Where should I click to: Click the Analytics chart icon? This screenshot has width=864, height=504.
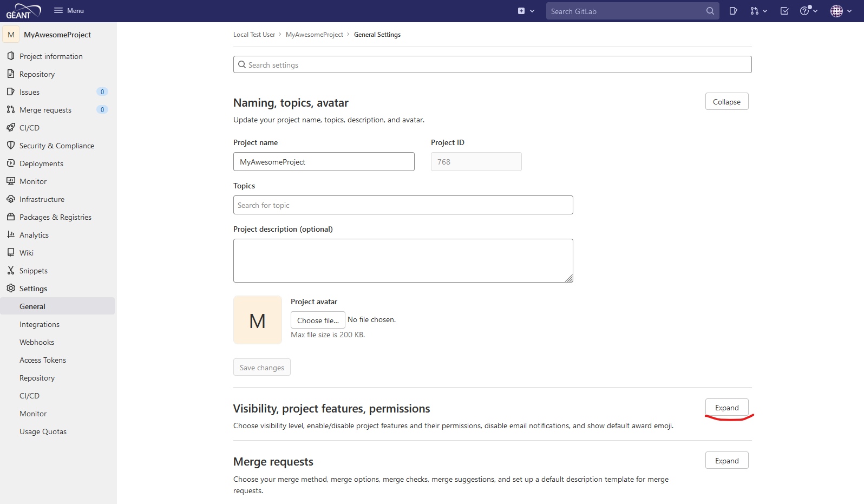(11, 235)
